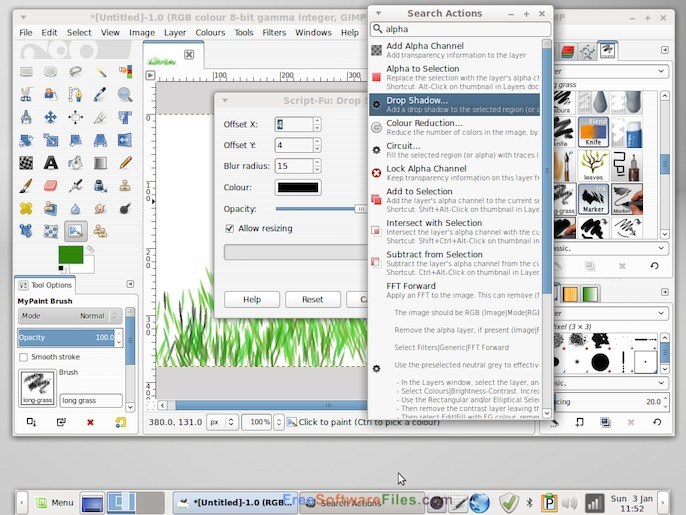The width and height of the screenshot is (686, 515).
Task: Click the Help button in Drop Shadow dialog
Action: (252, 299)
